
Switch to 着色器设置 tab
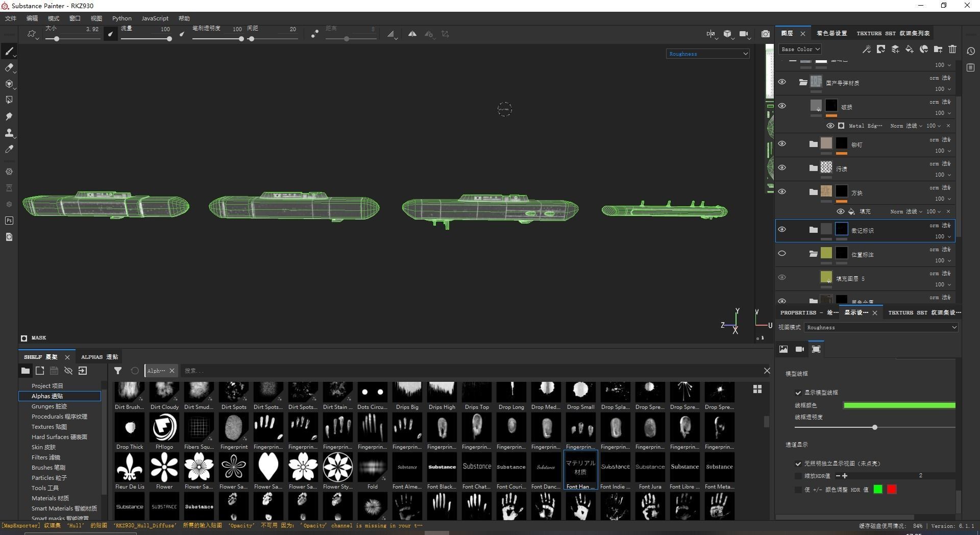click(x=831, y=33)
